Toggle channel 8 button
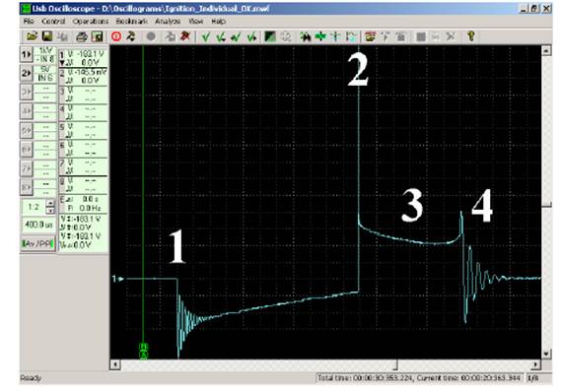562x392 pixels. coord(27,187)
